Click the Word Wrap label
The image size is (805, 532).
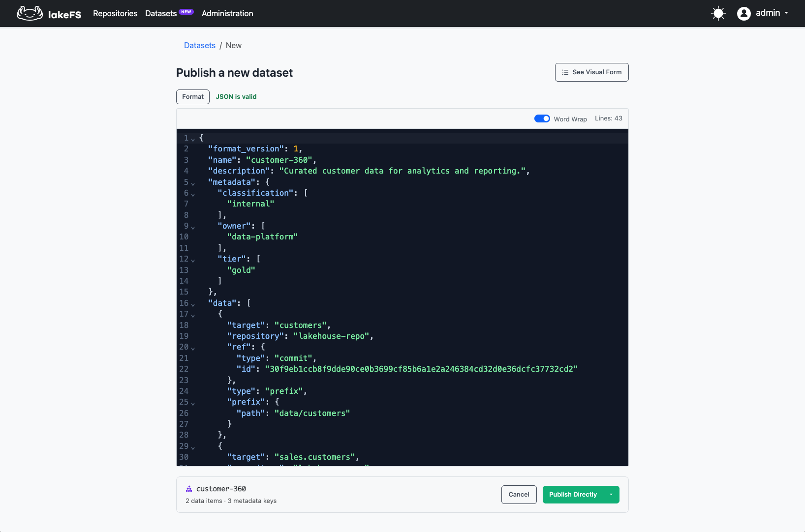pyautogui.click(x=570, y=119)
